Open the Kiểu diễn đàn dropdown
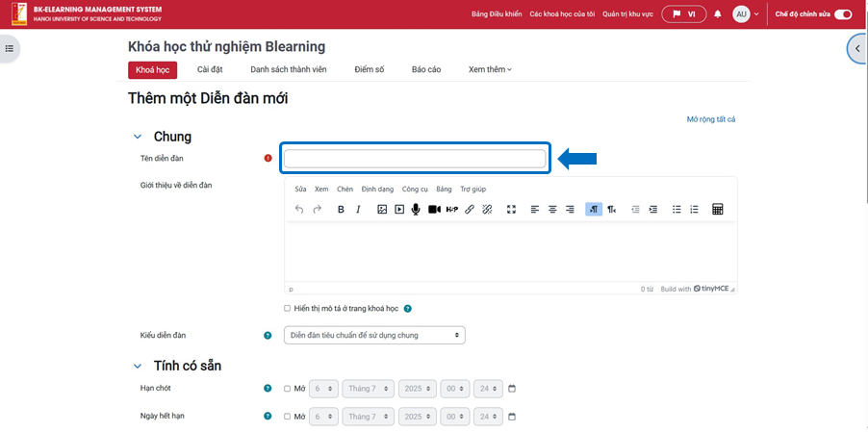The width and height of the screenshot is (868, 432). pos(374,335)
